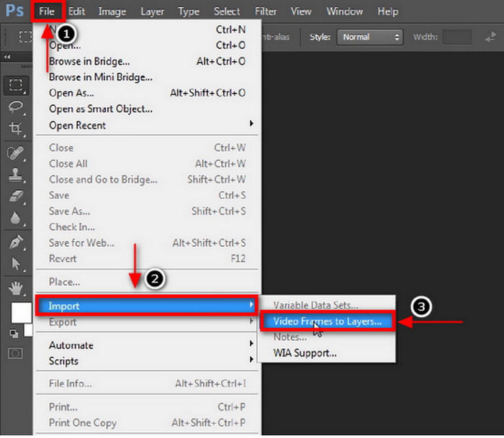This screenshot has height=438, width=504.
Task: Choose Open... in File menu
Action: click(x=147, y=45)
